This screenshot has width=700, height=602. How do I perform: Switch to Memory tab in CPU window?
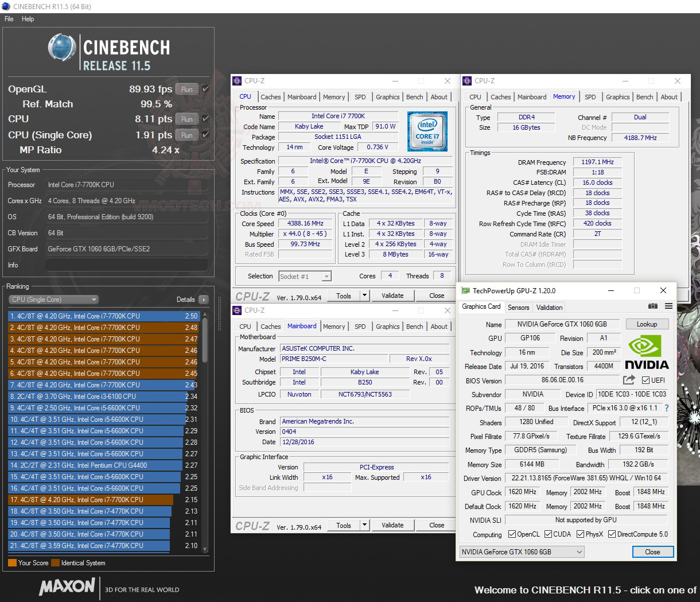tap(334, 97)
